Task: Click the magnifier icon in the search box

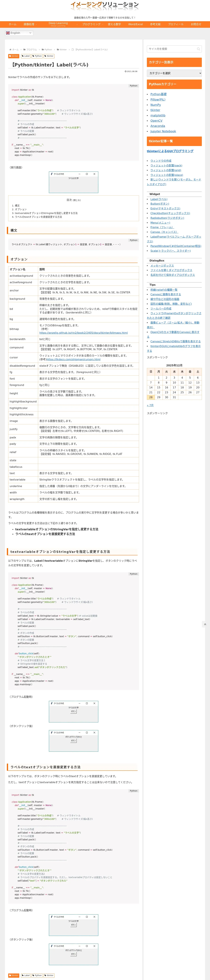Action: (198, 49)
